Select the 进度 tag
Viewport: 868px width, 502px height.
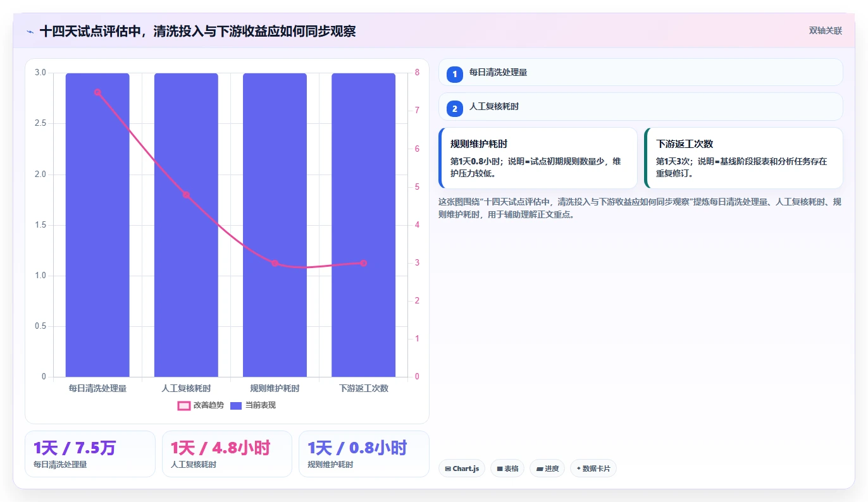[547, 468]
